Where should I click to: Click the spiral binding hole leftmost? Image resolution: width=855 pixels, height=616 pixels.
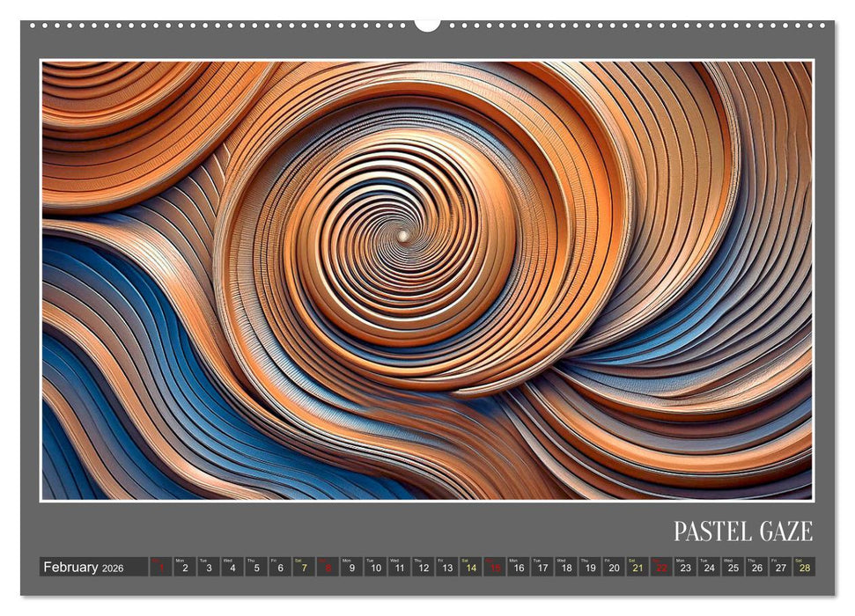point(33,25)
